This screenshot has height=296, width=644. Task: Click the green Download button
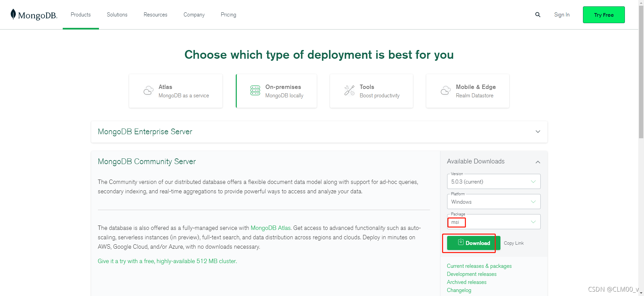(x=474, y=243)
